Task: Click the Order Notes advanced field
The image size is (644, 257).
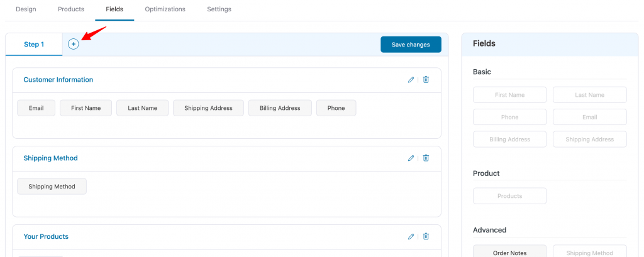Action: 509,253
